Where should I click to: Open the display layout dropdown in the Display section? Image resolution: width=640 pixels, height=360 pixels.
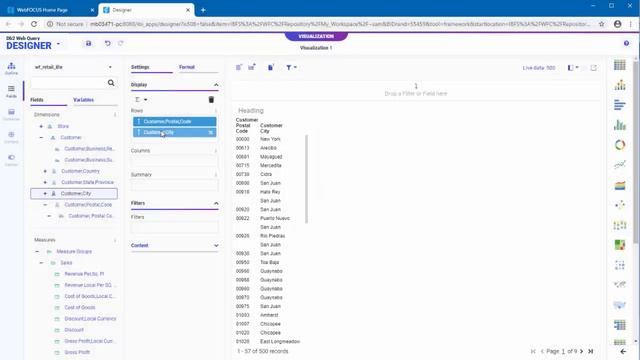[x=141, y=100]
